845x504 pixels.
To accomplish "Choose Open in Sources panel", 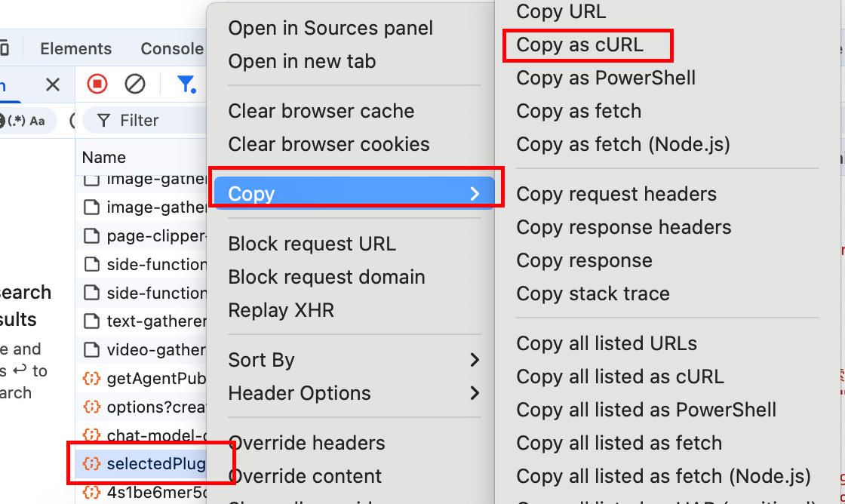I will click(x=330, y=28).
